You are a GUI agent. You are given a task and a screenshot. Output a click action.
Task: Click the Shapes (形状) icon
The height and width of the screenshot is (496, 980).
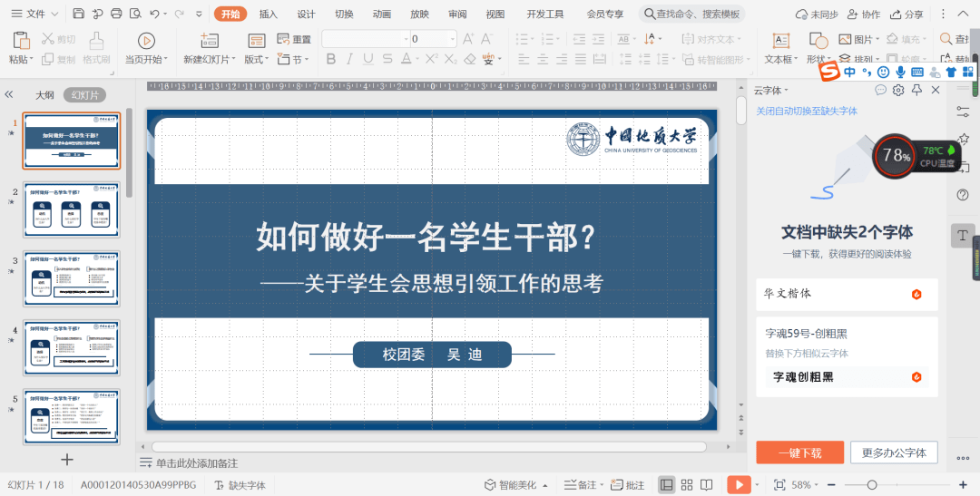[x=818, y=41]
